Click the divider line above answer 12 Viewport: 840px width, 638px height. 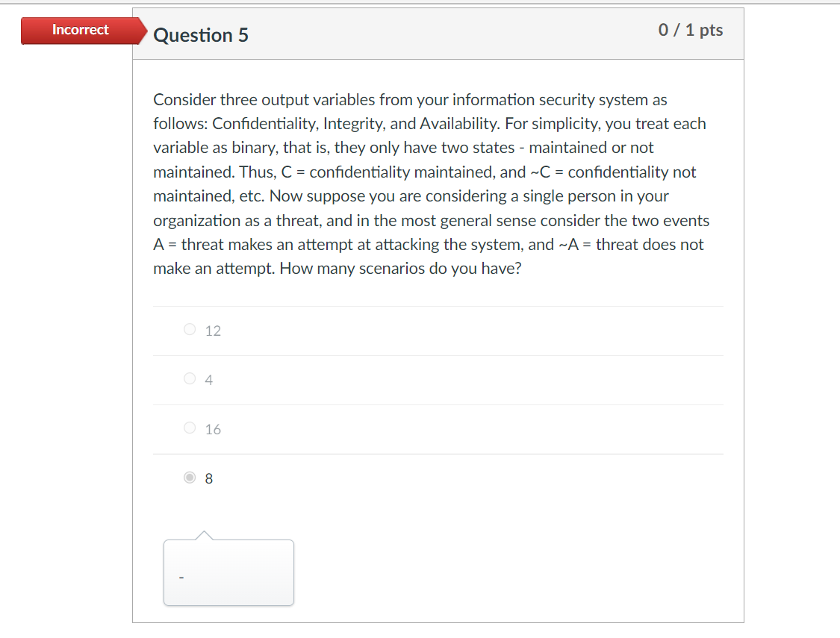[x=438, y=304]
